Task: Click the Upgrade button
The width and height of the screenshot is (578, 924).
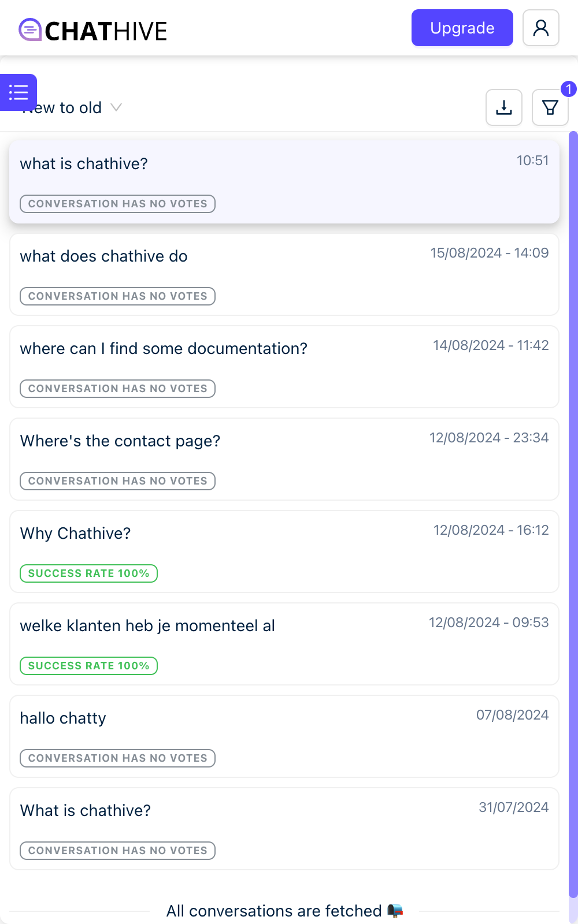Action: [462, 28]
